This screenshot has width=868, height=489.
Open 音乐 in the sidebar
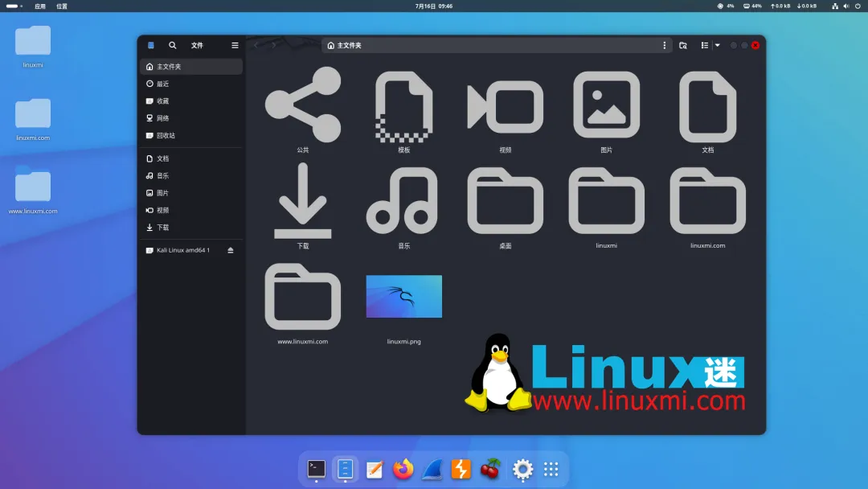191,175
